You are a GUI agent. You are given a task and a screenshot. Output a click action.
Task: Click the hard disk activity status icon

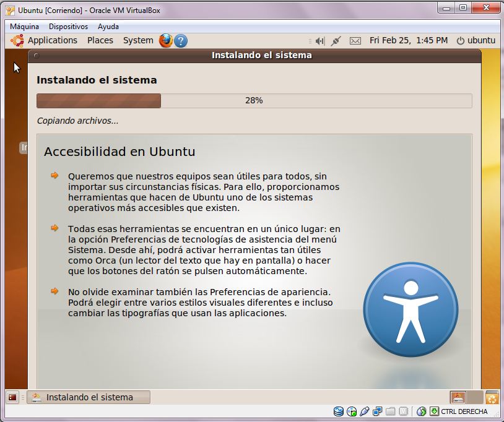pos(339,411)
